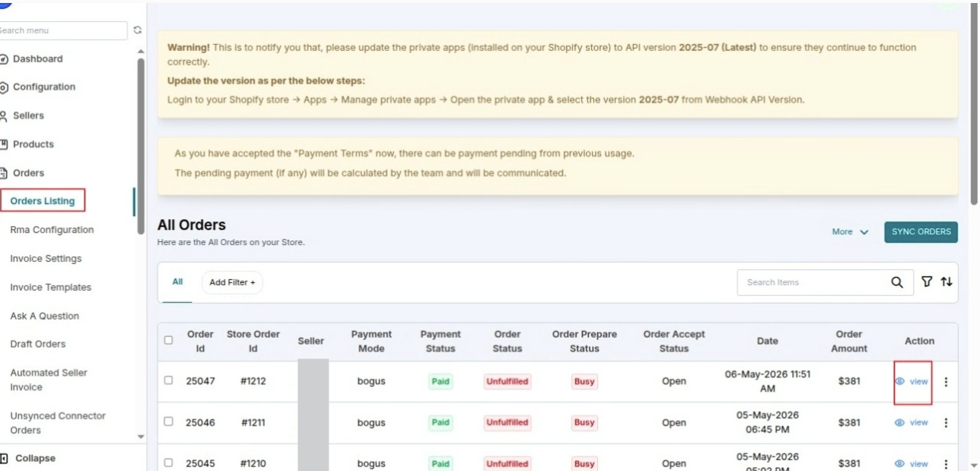Image resolution: width=980 pixels, height=471 pixels.
Task: Open Automated Seller Invoice in sidebar
Action: click(49, 380)
